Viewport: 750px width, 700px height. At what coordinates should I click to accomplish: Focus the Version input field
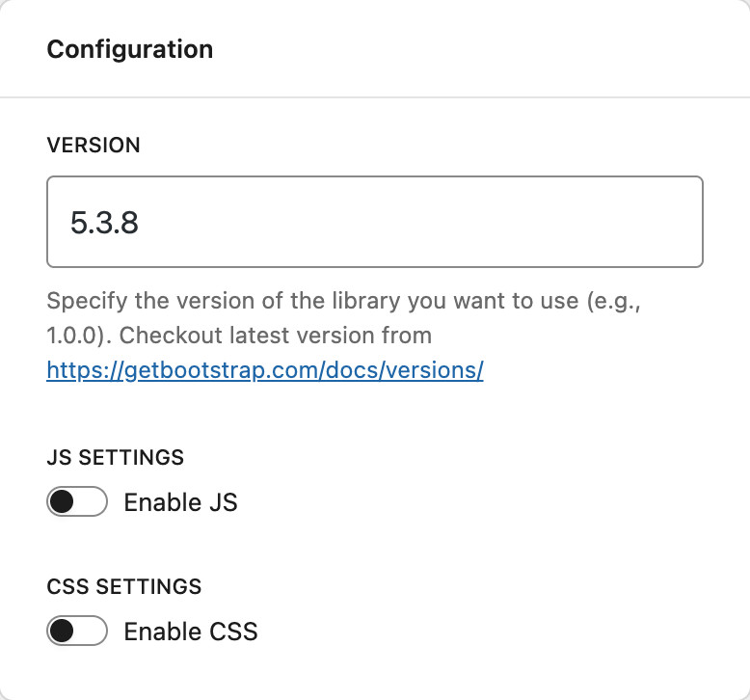point(374,222)
